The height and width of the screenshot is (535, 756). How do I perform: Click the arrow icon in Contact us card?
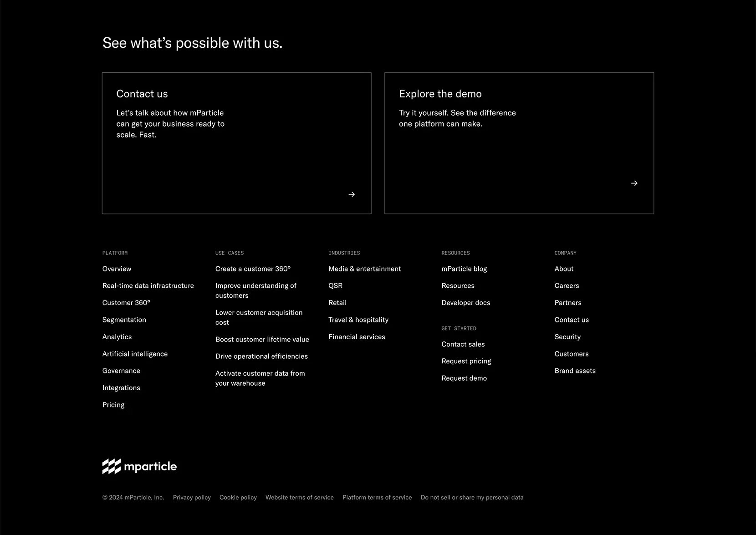[352, 194]
